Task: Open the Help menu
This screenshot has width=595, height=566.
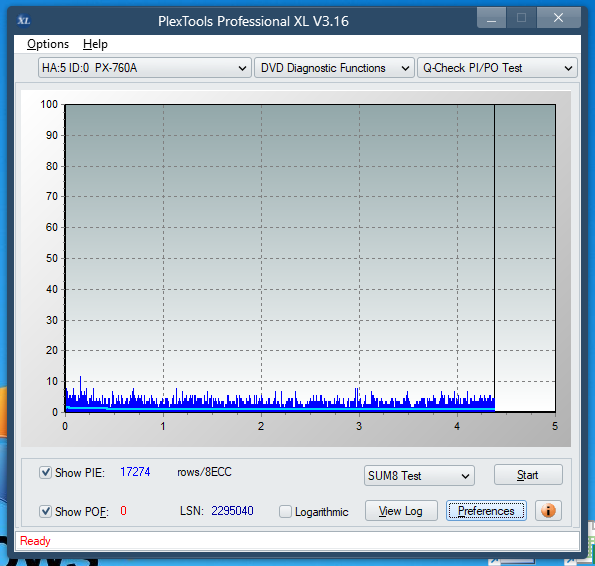Action: 95,44
